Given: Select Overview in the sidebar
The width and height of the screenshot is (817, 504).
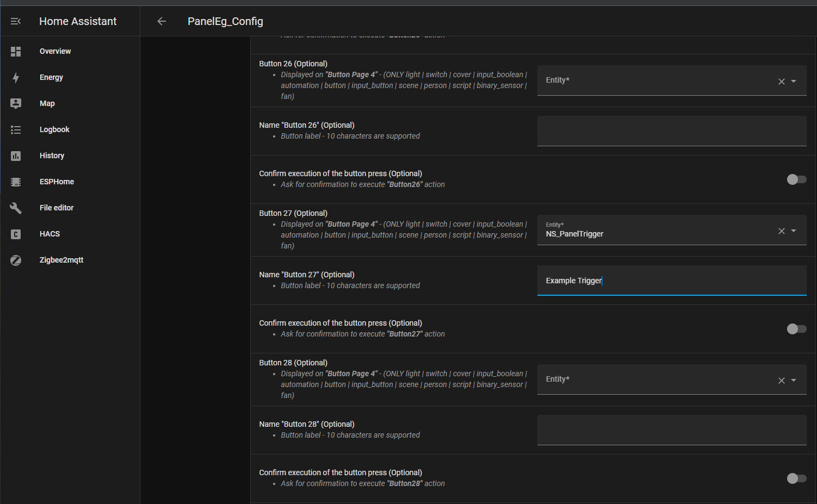Looking at the screenshot, I should 55,51.
